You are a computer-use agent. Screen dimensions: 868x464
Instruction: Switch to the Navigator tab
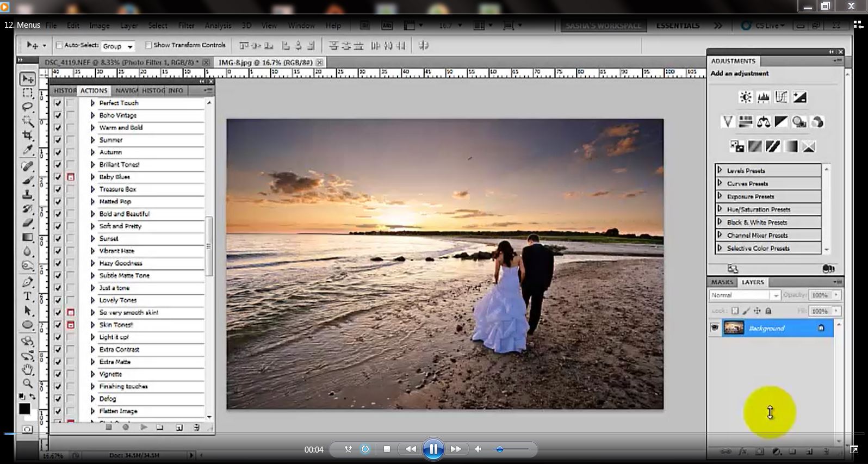click(x=126, y=91)
